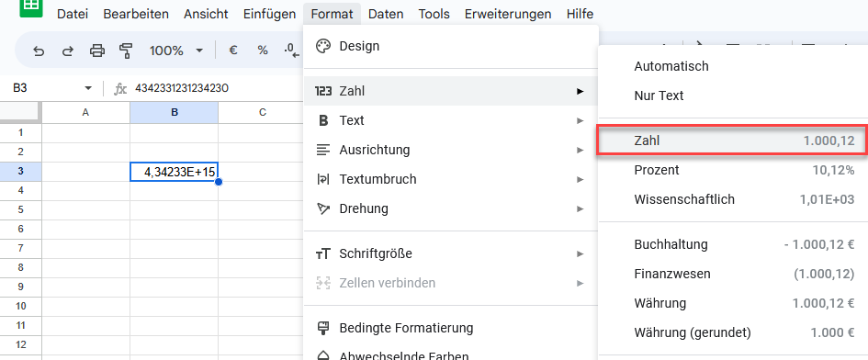868x360 pixels.
Task: Expand the Schriftgröße submenu arrow
Action: [x=580, y=254]
